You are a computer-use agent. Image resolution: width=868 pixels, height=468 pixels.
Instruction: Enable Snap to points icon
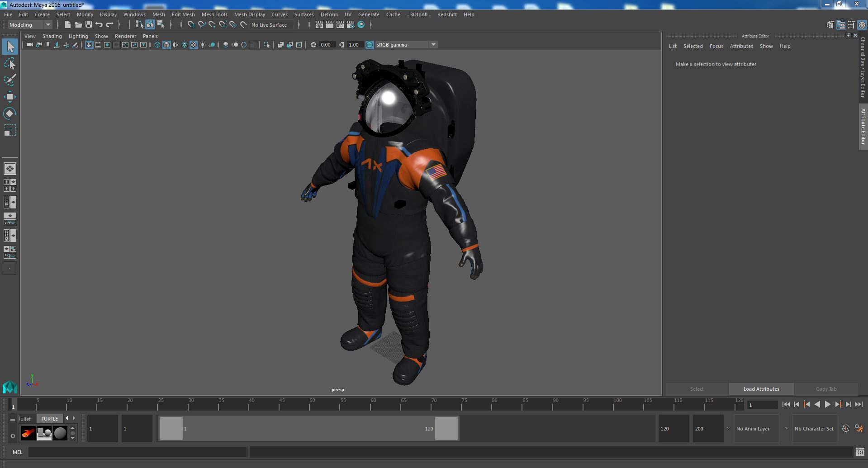(212, 25)
